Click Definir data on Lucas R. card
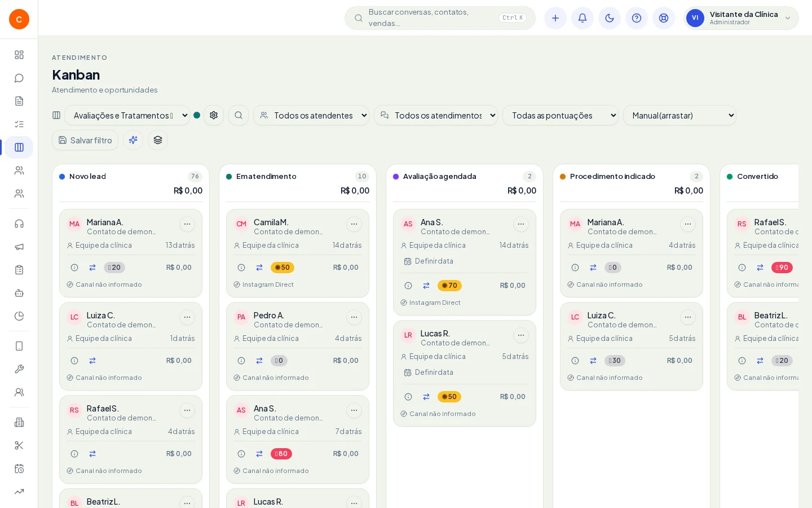The height and width of the screenshot is (508, 812). pyautogui.click(x=429, y=373)
